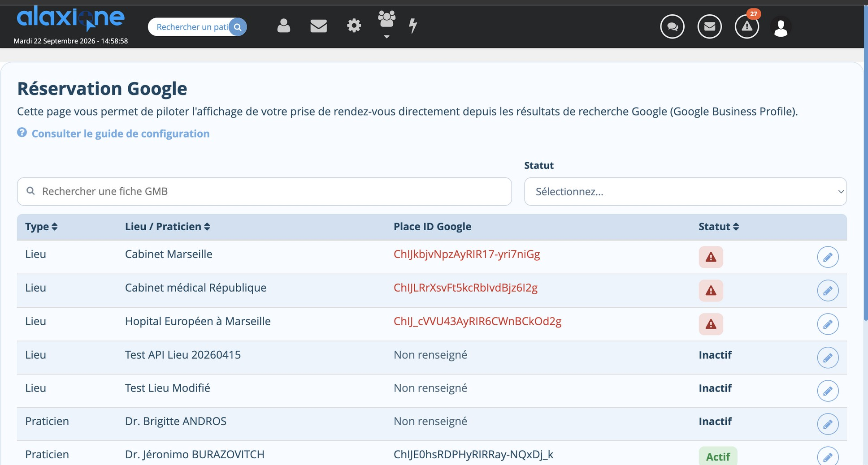Click the date and time text under logo
The height and width of the screenshot is (465, 868).
pos(71,41)
